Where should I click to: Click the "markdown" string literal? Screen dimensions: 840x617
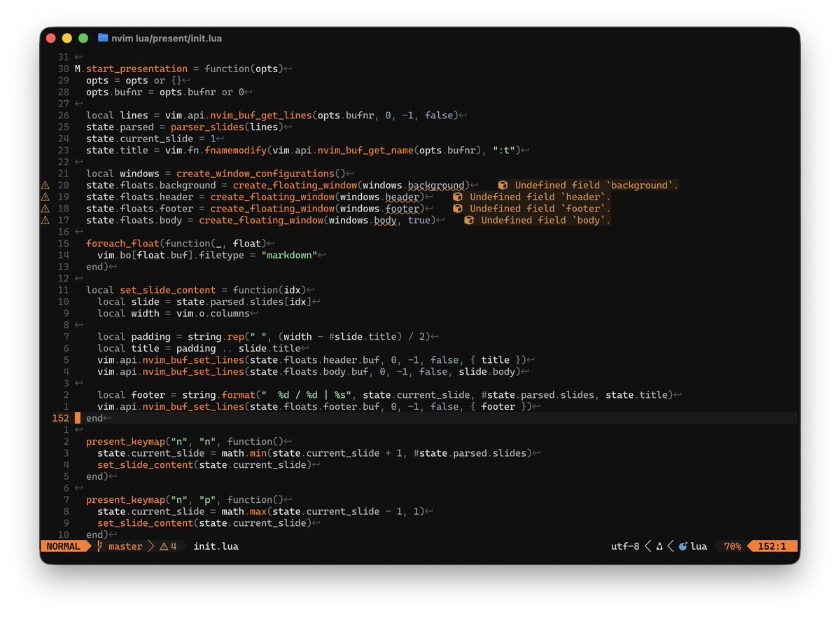(289, 255)
